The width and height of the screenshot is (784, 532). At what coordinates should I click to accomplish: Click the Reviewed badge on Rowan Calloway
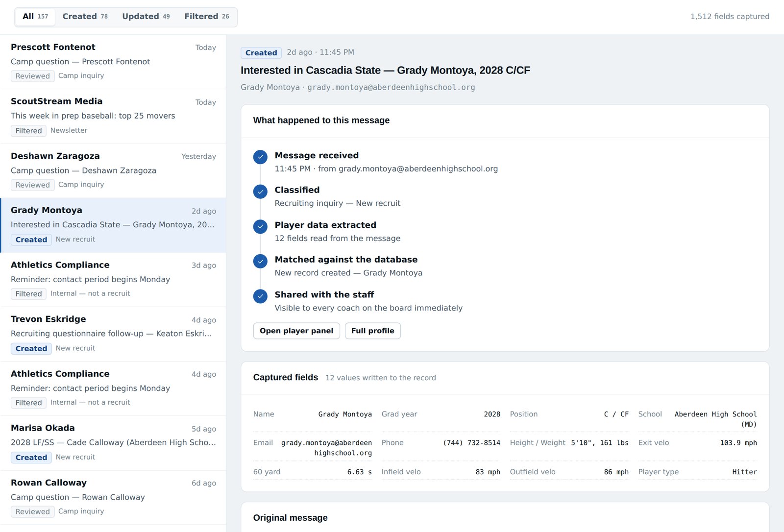(32, 511)
